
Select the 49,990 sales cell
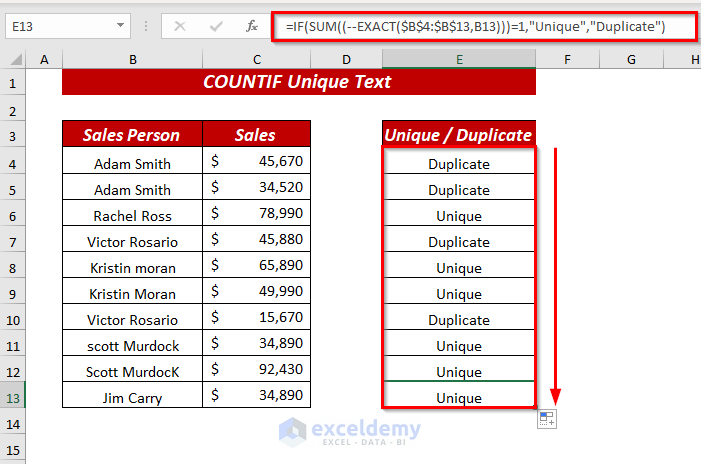point(256,291)
